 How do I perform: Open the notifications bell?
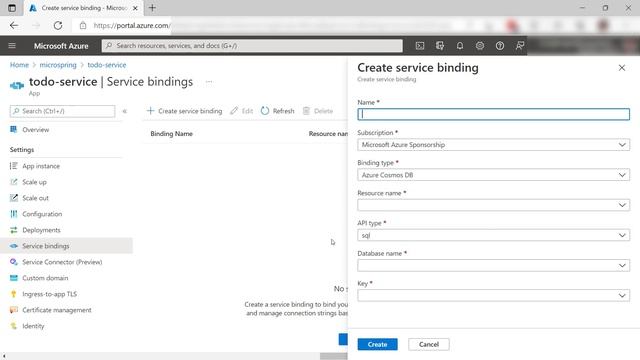point(460,46)
